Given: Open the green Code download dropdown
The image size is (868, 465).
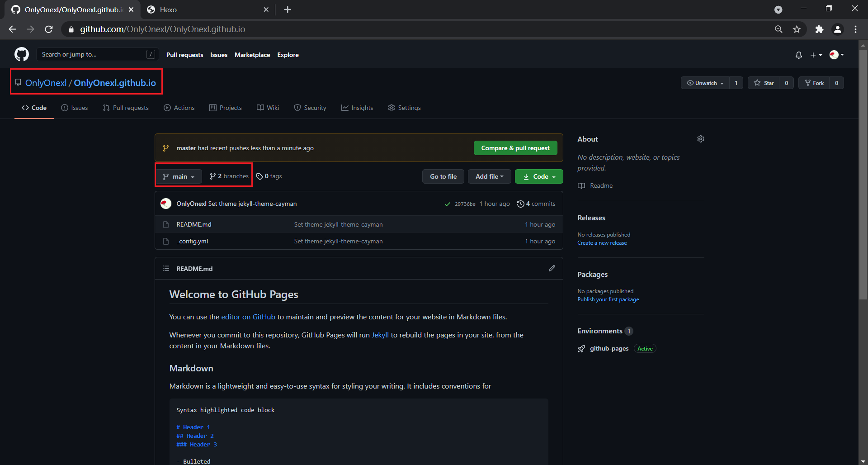Looking at the screenshot, I should click(539, 176).
